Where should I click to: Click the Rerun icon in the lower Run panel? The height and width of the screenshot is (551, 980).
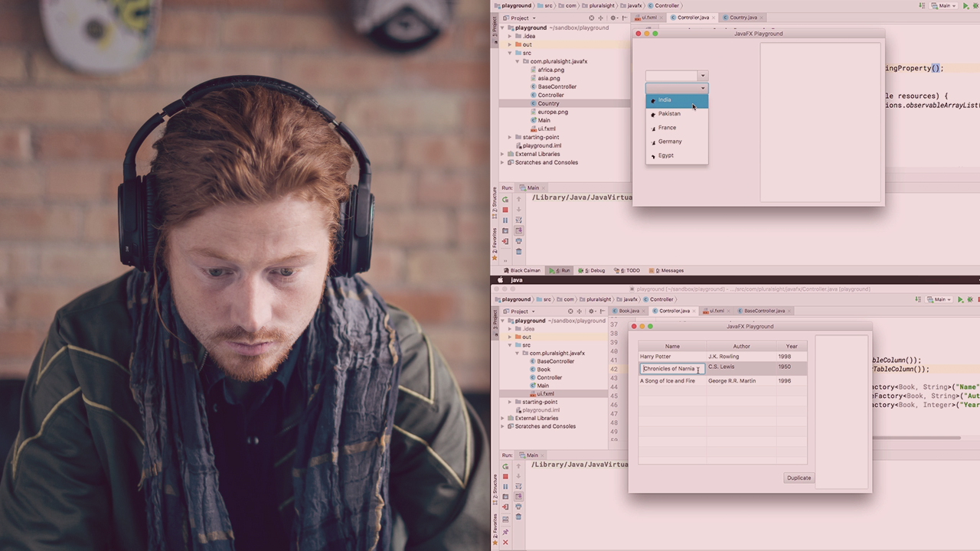coord(505,467)
